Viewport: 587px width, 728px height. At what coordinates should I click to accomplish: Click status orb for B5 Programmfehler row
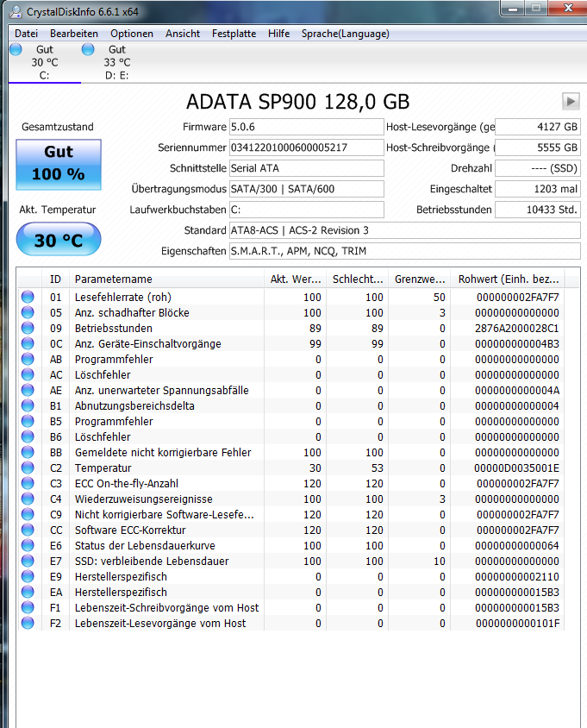point(28,421)
